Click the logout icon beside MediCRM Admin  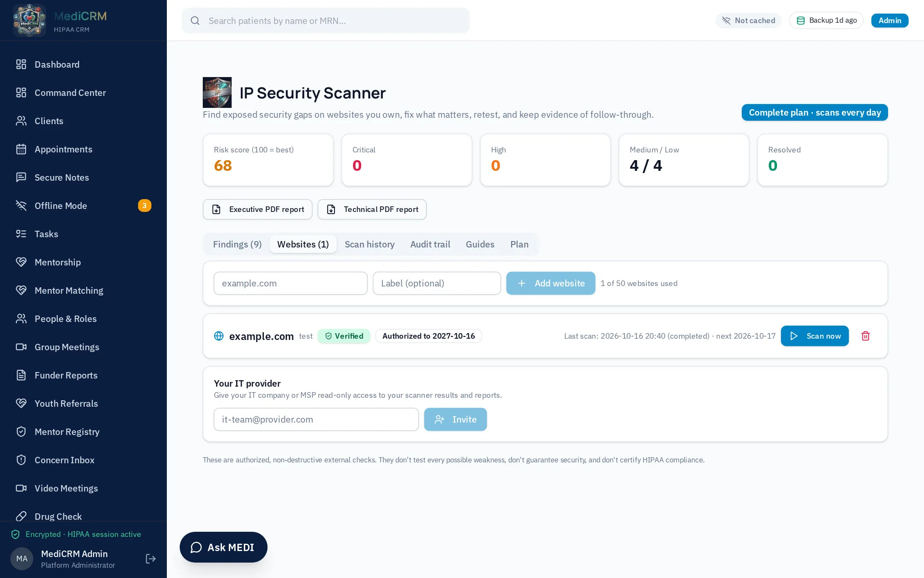(x=151, y=559)
